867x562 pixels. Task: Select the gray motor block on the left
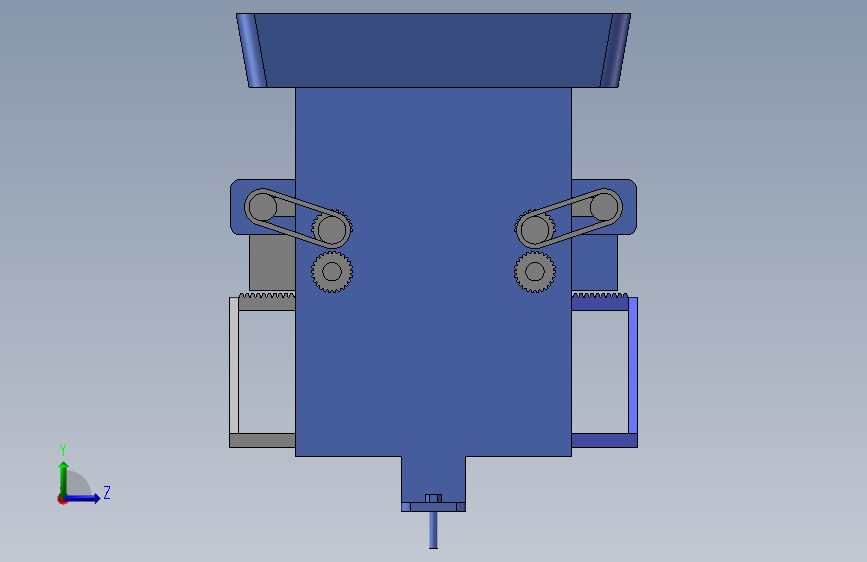(x=272, y=263)
